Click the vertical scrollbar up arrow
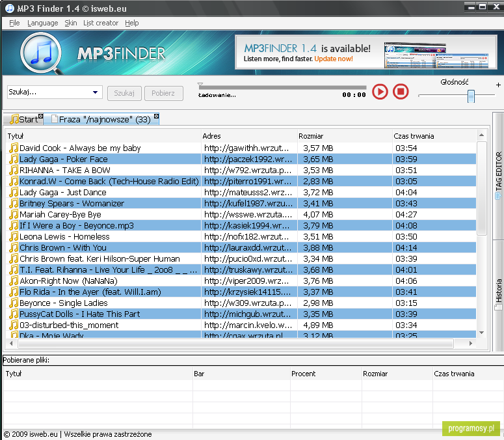 (x=481, y=135)
